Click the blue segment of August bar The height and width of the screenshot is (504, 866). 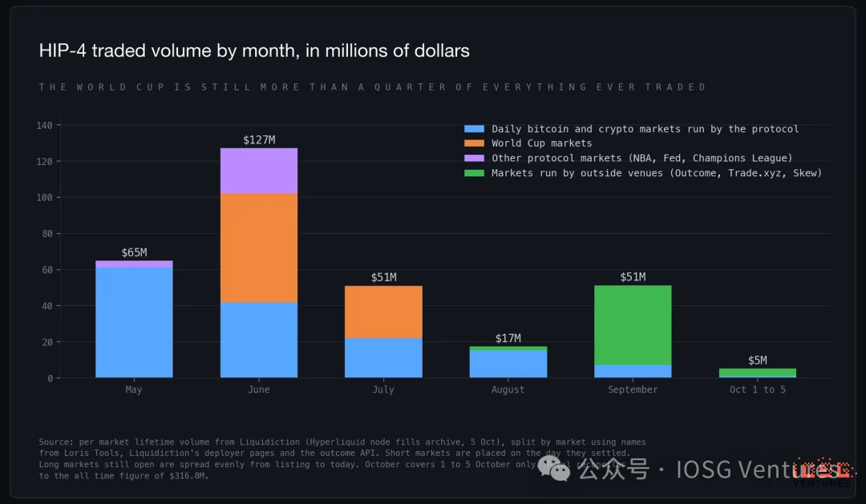point(508,365)
